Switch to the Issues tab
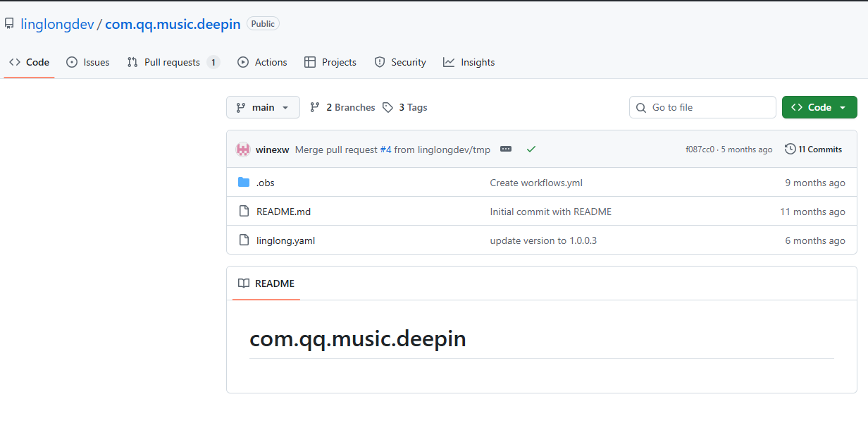 click(88, 62)
